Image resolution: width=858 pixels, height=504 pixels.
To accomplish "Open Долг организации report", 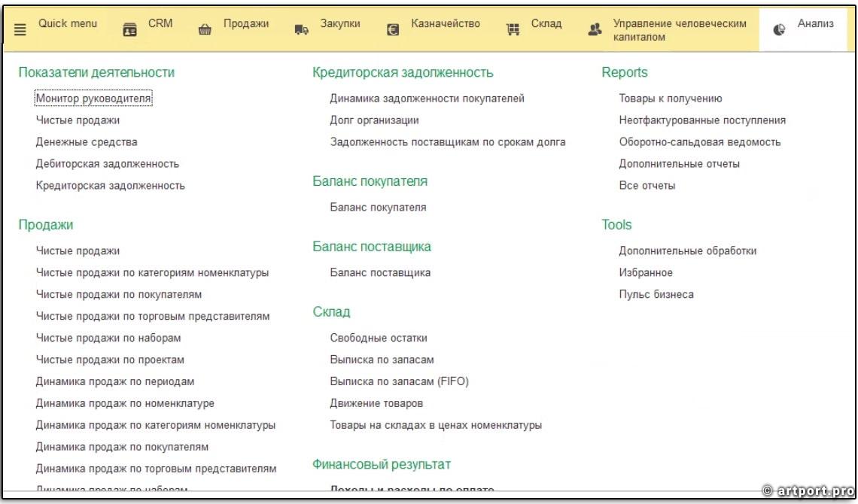I will (374, 120).
